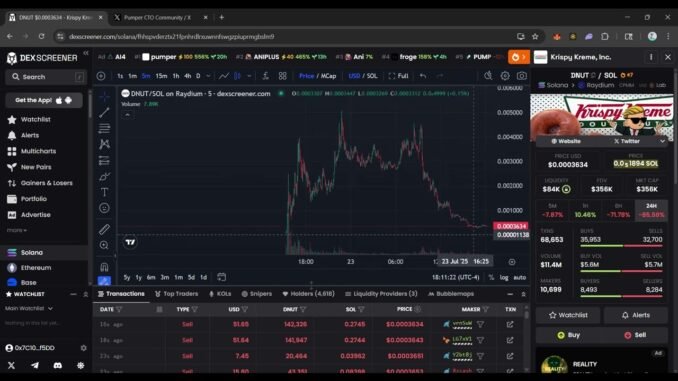Switch to the Top Traders tab
This screenshot has height=381, width=678.
coord(176,294)
